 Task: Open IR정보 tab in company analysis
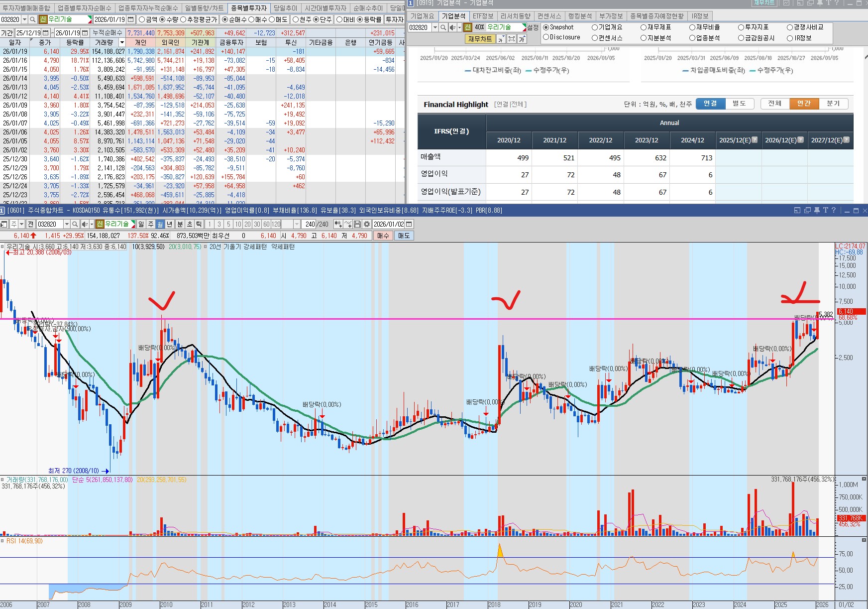pyautogui.click(x=700, y=16)
